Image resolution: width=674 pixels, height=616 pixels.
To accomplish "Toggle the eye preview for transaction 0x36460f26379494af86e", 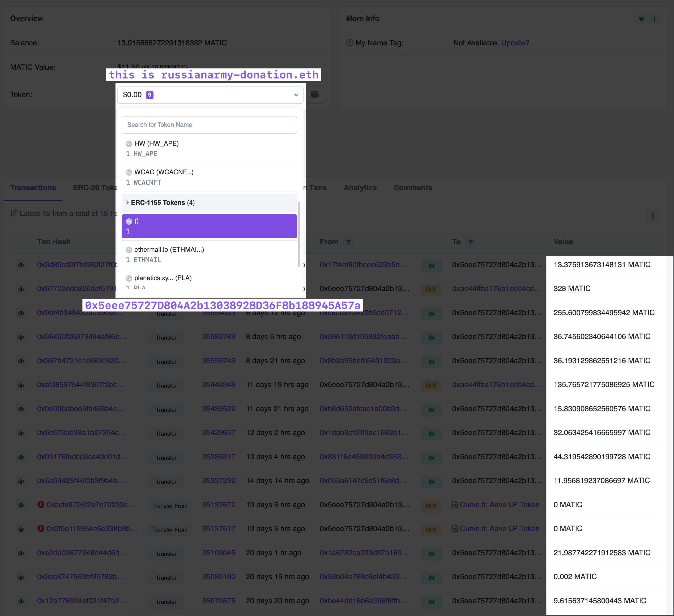I will click(x=21, y=337).
